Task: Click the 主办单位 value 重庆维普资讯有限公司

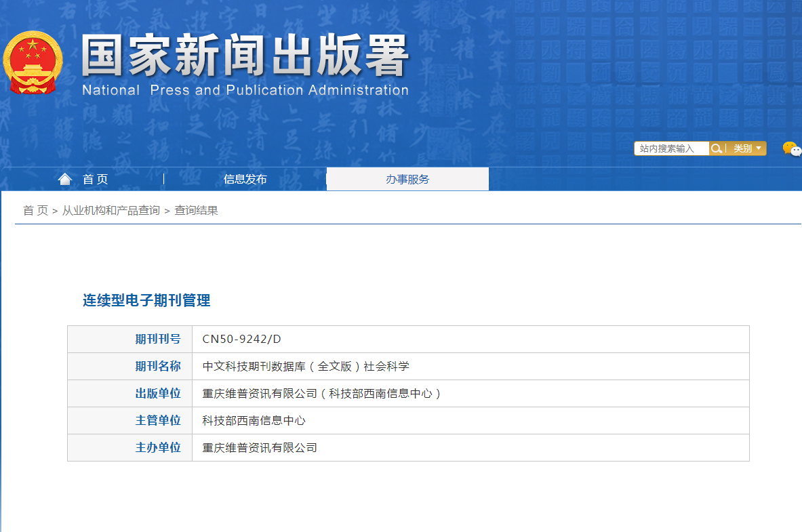Action: coord(260,448)
